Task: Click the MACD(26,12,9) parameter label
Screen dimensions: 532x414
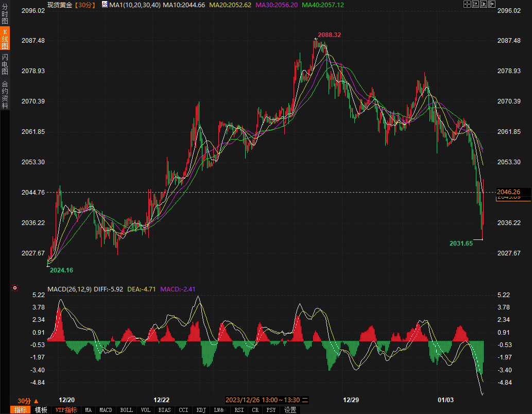Action: pyautogui.click(x=70, y=289)
